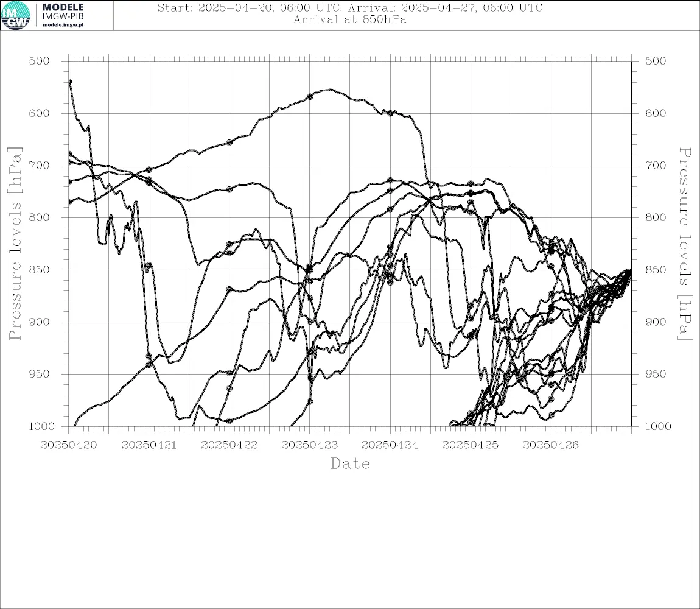Click left axis value 600

[x=40, y=113]
